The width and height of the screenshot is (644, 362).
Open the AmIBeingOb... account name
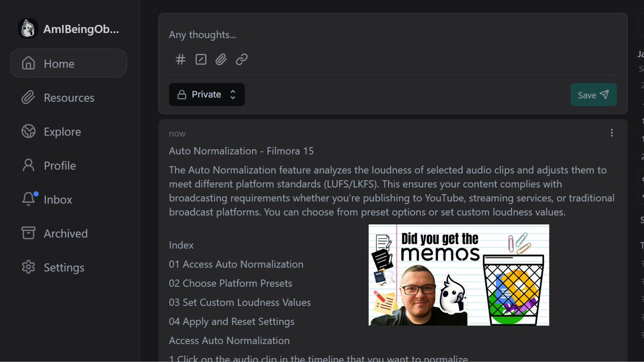click(81, 29)
